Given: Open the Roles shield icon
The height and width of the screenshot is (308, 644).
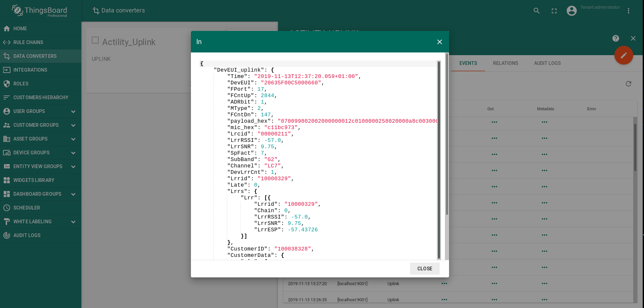Looking at the screenshot, I should click(7, 84).
